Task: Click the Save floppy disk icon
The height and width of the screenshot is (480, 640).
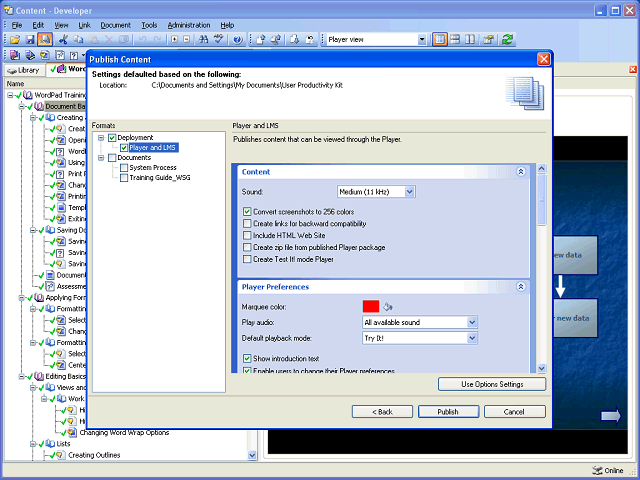Action: [30, 39]
